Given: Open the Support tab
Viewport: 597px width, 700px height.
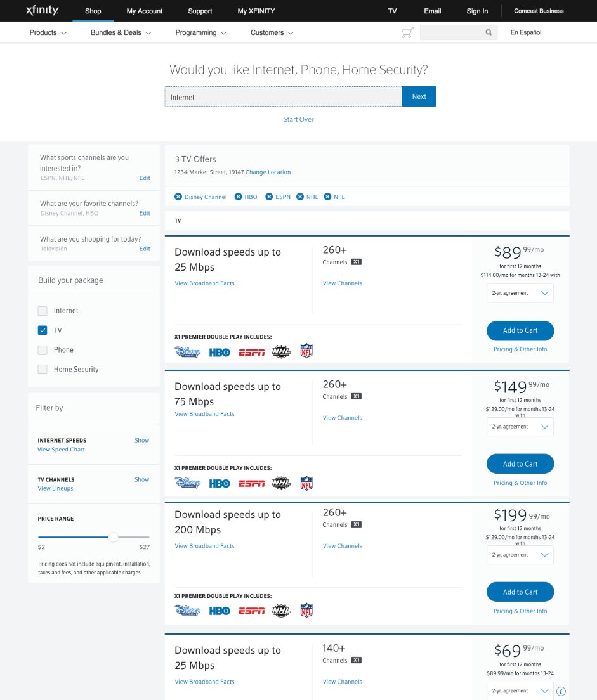Looking at the screenshot, I should pos(200,11).
